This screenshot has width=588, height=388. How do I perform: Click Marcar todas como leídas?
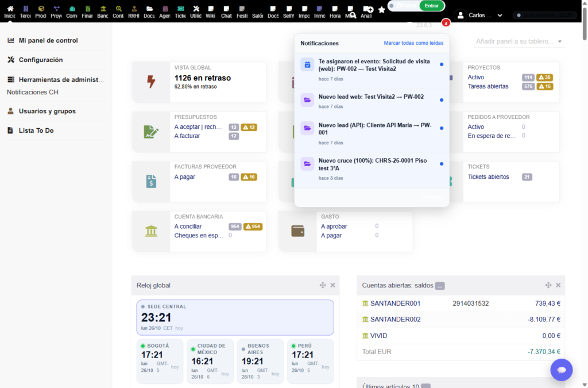click(x=413, y=43)
